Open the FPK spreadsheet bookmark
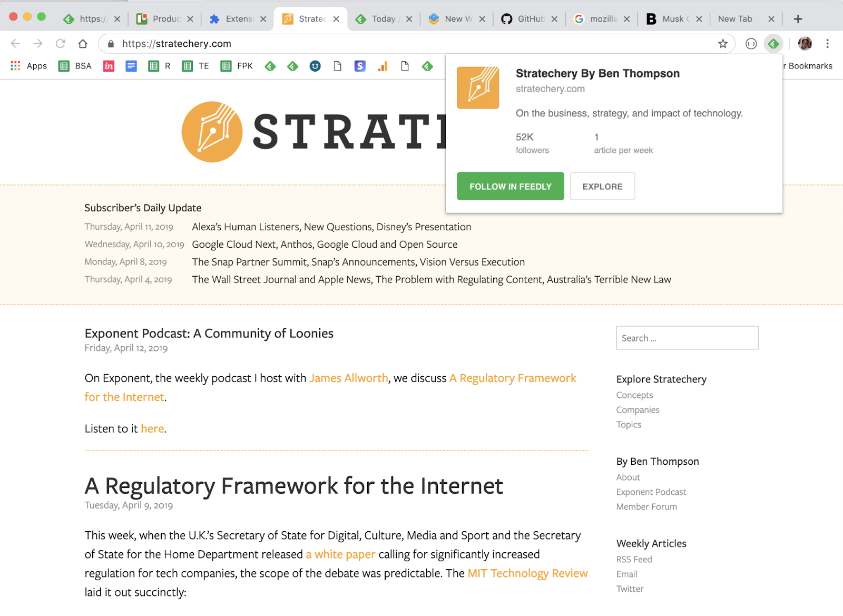Viewport: 843px width, 616px height. 237,66
